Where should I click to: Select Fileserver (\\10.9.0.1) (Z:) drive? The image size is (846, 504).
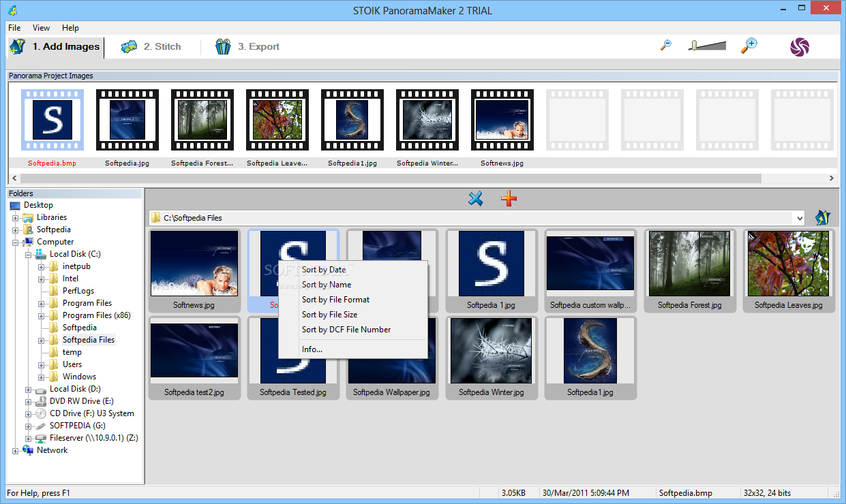[x=94, y=438]
